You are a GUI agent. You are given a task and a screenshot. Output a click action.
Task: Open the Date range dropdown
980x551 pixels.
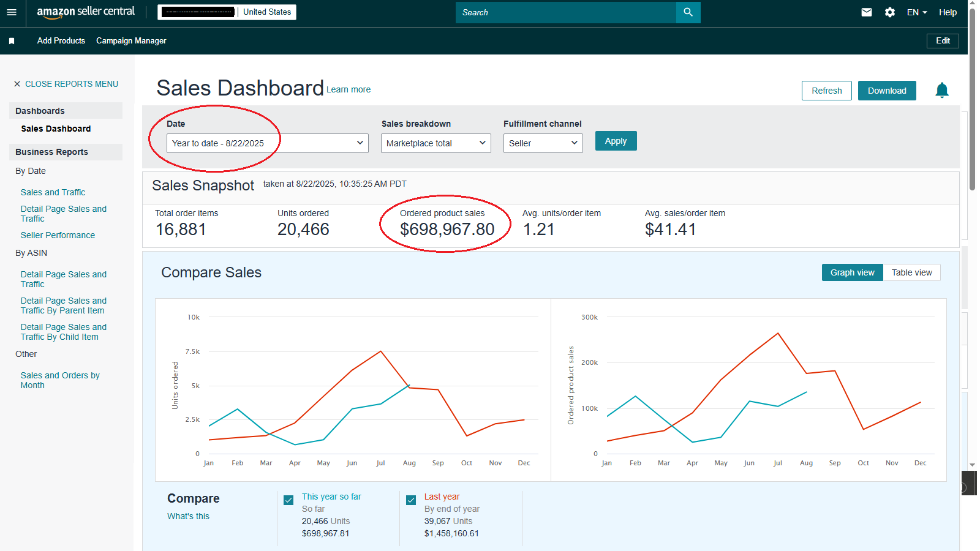point(268,143)
